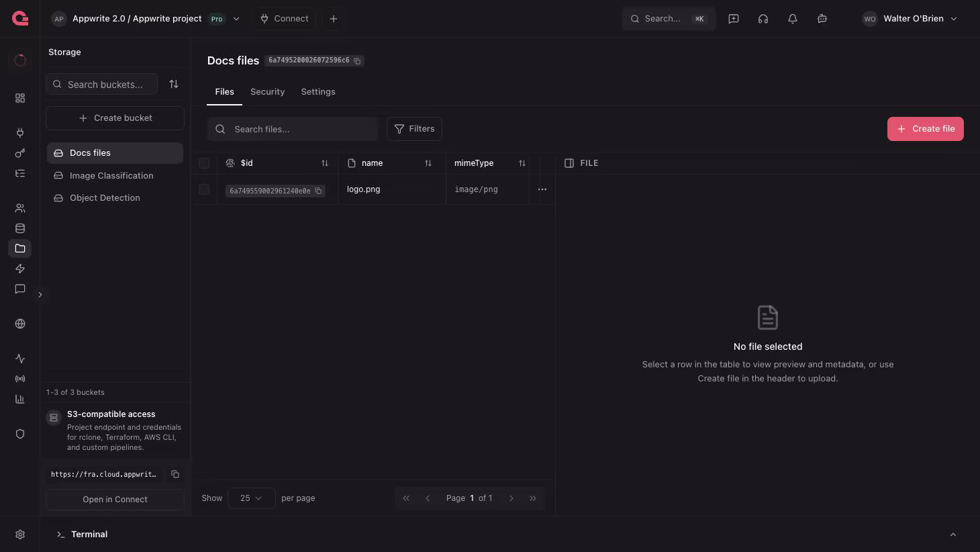The image size is (980, 552).
Task: Expand the project switcher chevron
Action: (236, 19)
